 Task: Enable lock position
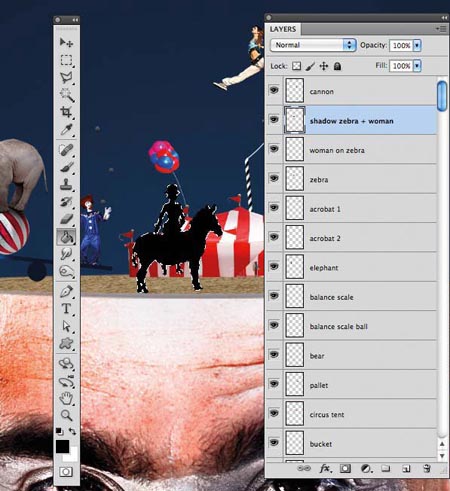click(324, 66)
